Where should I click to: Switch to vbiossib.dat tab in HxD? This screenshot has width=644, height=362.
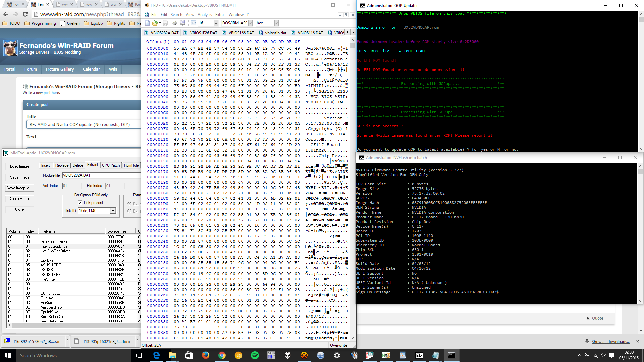272,33
